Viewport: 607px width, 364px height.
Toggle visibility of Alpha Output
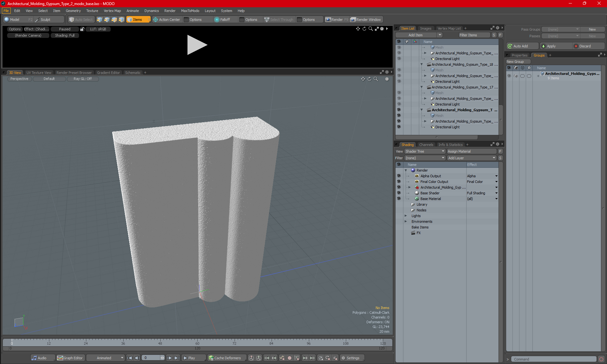click(x=399, y=176)
